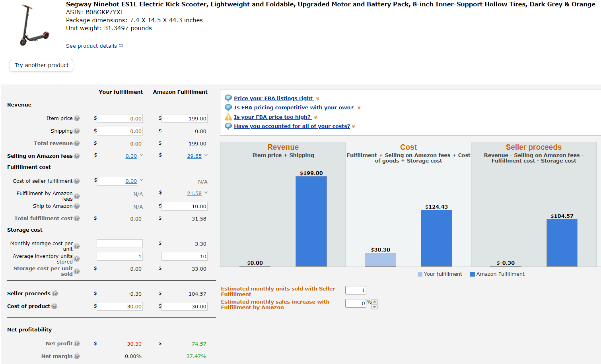Click the Segway scooter product thumbnail

point(34,26)
